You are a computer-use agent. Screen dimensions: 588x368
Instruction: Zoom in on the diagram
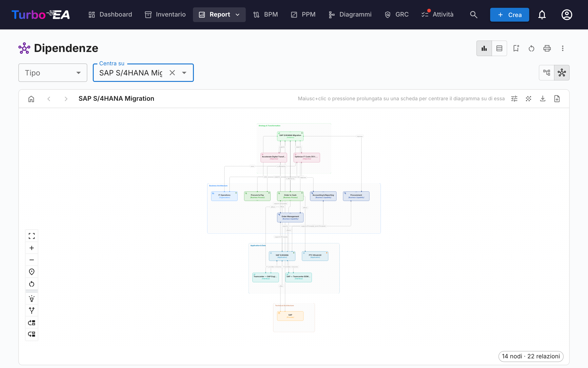click(x=32, y=248)
